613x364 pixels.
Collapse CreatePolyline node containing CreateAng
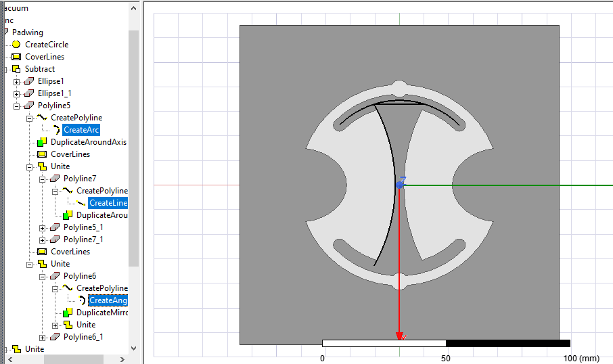pyautogui.click(x=55, y=289)
